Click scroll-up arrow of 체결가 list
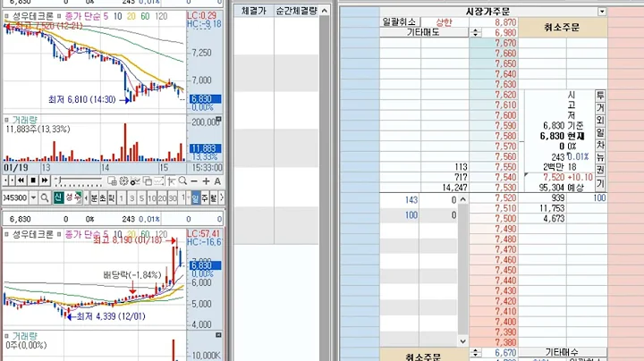Viewport: 644px width, 361px height. tap(324, 11)
